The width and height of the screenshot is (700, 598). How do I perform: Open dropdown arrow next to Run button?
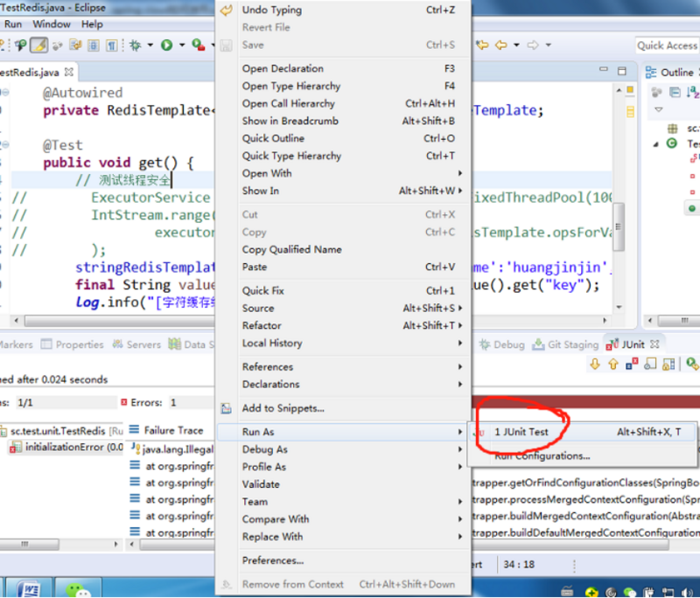pyautogui.click(x=181, y=45)
